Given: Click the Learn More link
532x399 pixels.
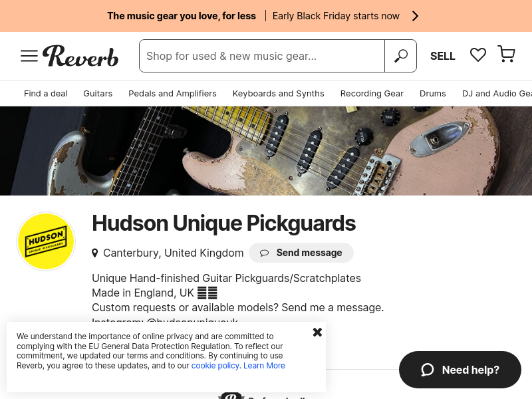Looking at the screenshot, I should click(x=264, y=366).
